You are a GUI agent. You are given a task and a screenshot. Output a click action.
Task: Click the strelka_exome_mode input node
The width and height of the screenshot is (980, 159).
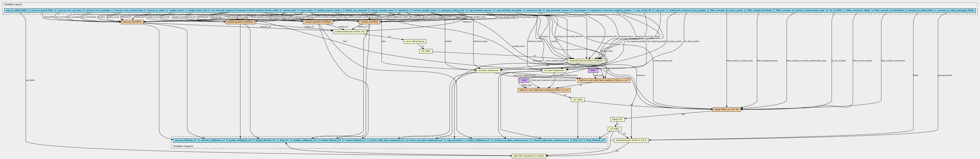click(x=329, y=11)
